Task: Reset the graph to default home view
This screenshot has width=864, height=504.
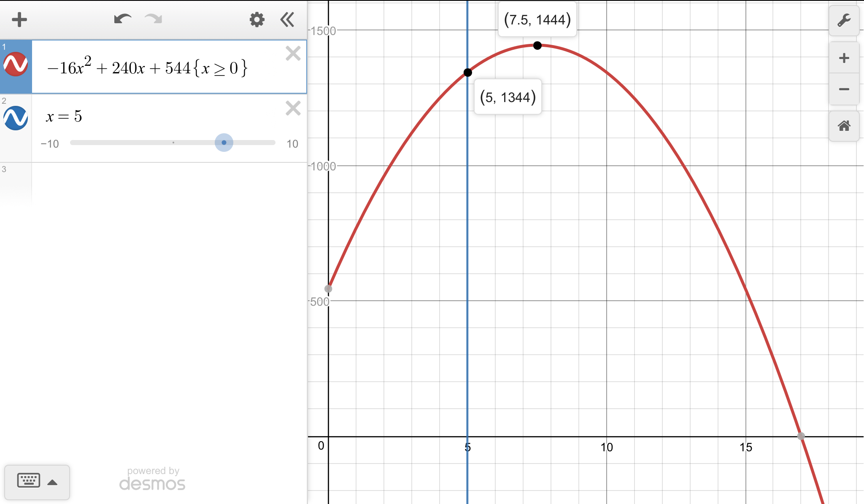Action: 844,126
